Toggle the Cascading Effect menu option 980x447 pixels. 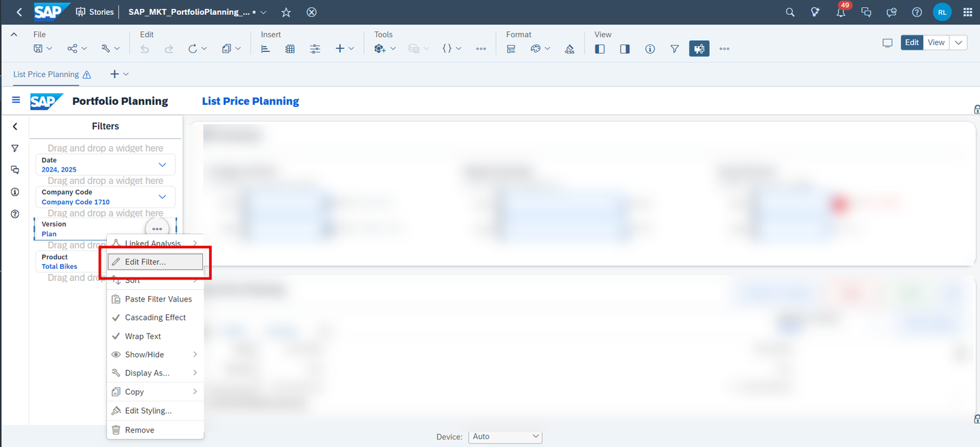(155, 318)
